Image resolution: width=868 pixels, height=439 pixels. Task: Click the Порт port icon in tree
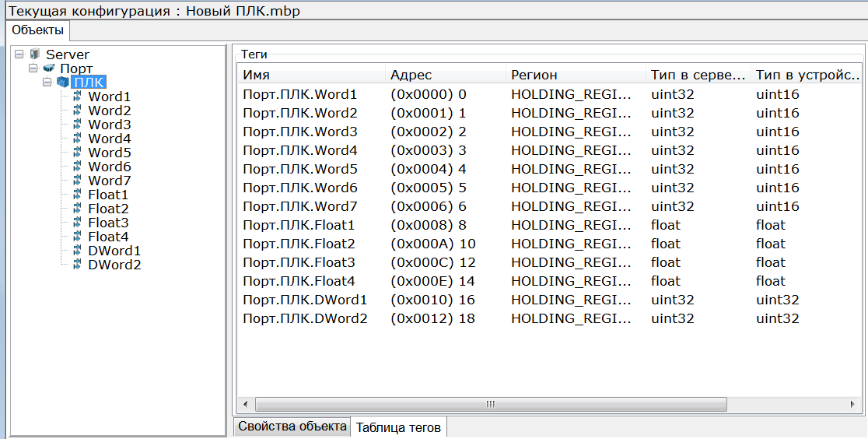49,68
